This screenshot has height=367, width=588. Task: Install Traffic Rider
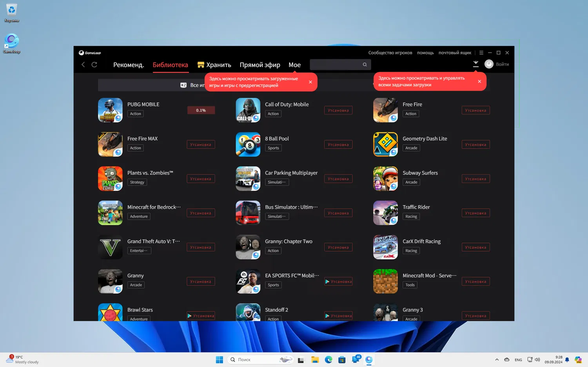(475, 213)
